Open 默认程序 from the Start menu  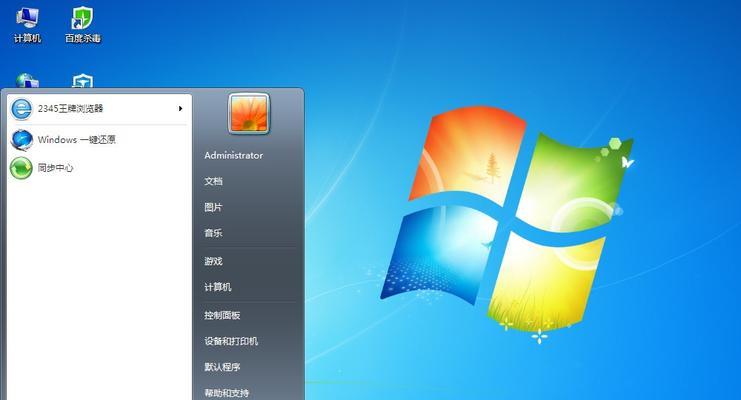[222, 367]
